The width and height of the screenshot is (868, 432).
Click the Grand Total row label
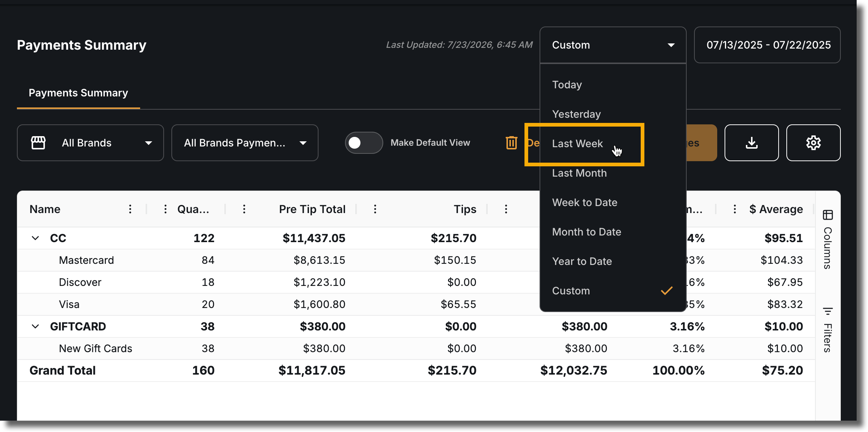click(63, 371)
